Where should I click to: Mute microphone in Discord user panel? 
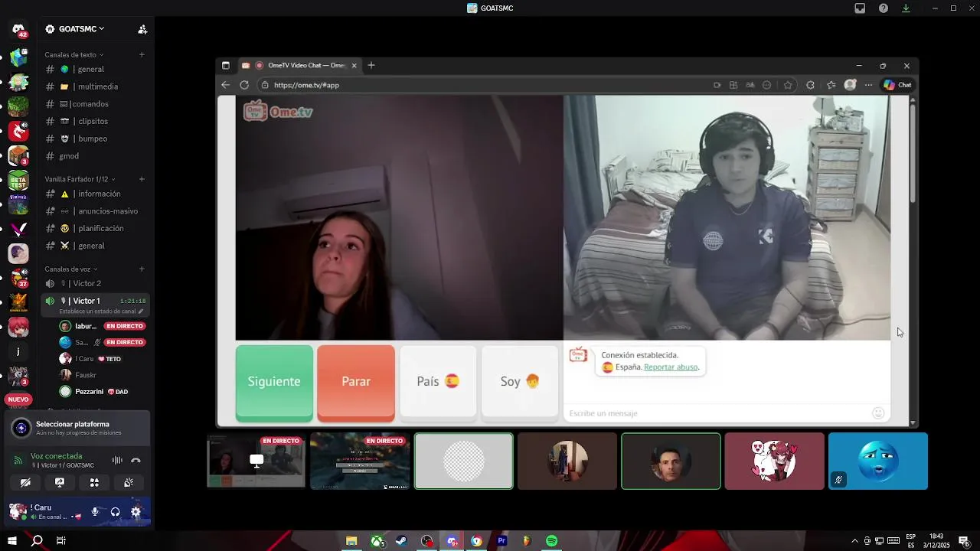click(x=95, y=512)
